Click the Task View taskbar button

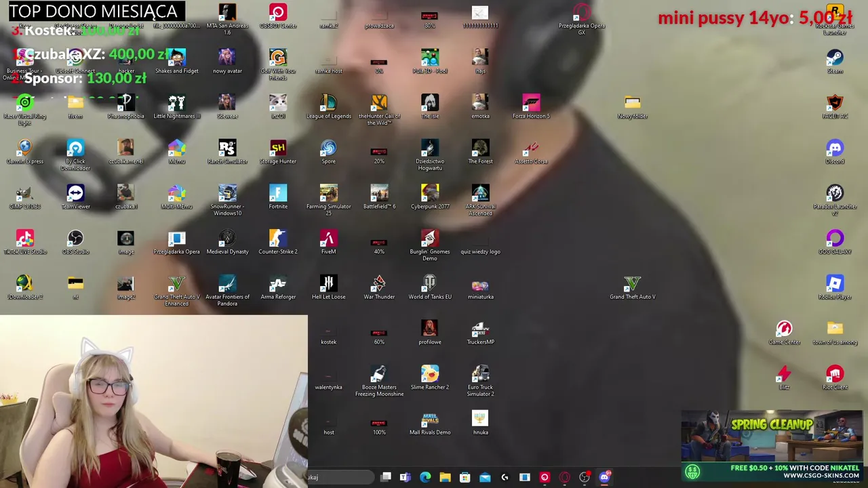tap(385, 477)
